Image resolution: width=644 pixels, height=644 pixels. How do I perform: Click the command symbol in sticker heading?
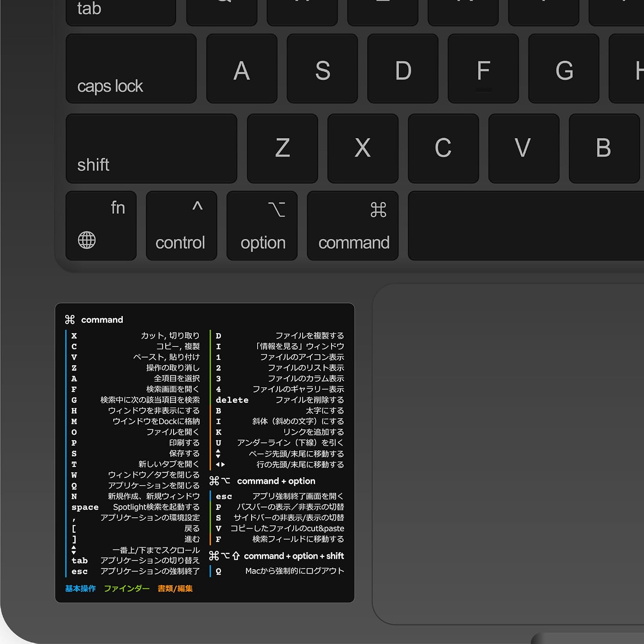click(70, 319)
